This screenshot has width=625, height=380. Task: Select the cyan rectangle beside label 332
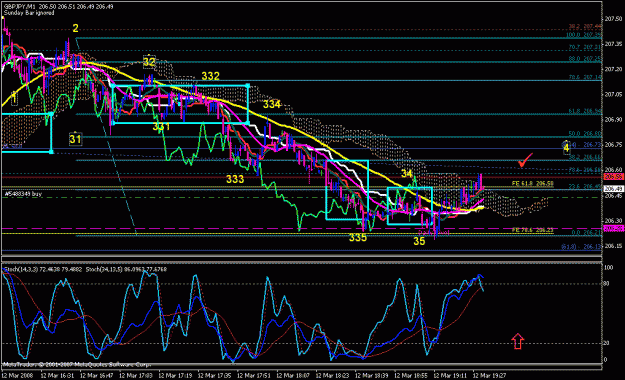pos(181,104)
